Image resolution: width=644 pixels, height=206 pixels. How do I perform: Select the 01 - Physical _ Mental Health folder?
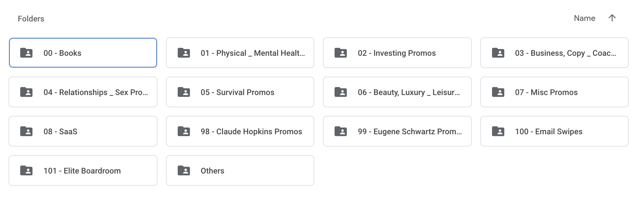point(240,53)
